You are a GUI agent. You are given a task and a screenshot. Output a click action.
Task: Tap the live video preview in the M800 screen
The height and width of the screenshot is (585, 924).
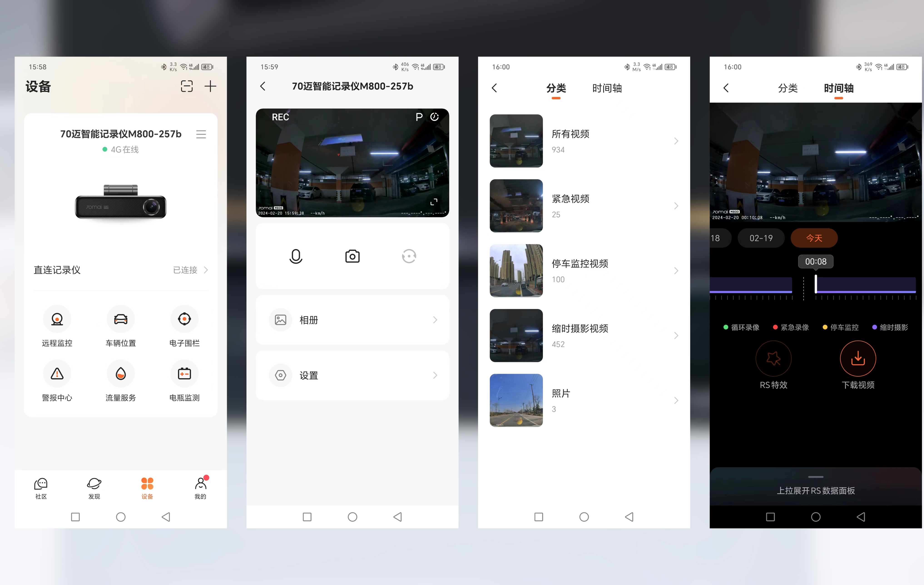tap(352, 163)
